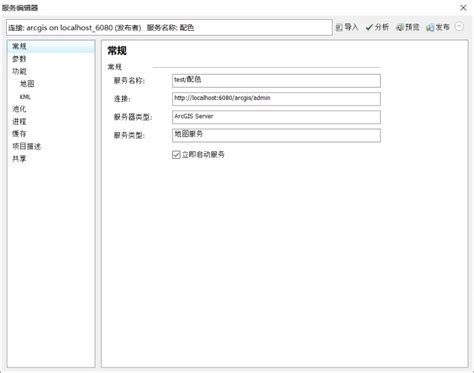The image size is (474, 373).
Task: Select 常规 in the left list
Action: (51, 46)
